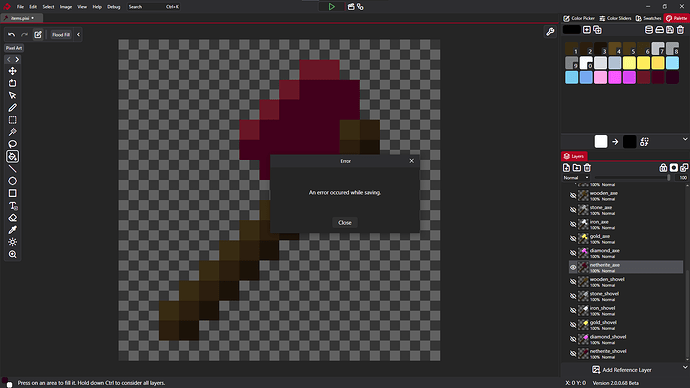This screenshot has width=690, height=388.
Task: Open the Normal blend mode dropdown
Action: (576, 178)
